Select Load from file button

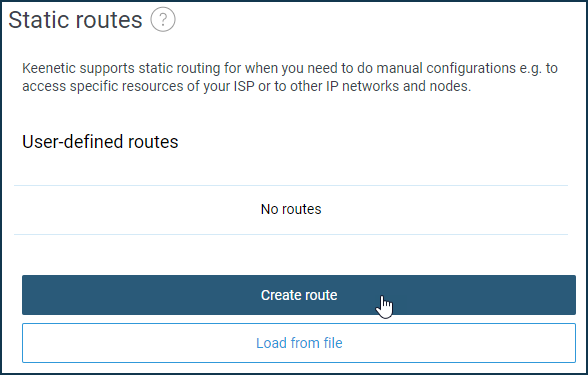[299, 343]
